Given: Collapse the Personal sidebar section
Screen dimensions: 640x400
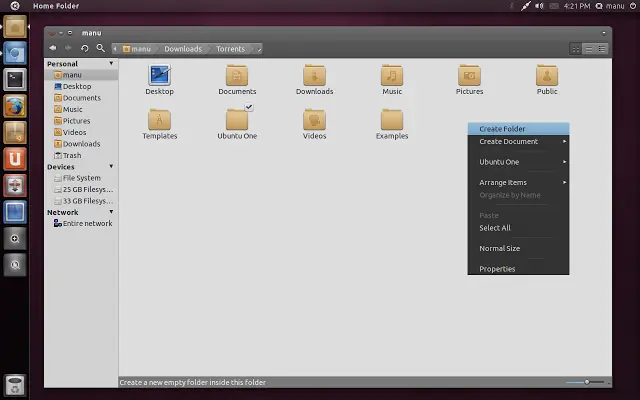Looking at the screenshot, I should tap(111, 64).
